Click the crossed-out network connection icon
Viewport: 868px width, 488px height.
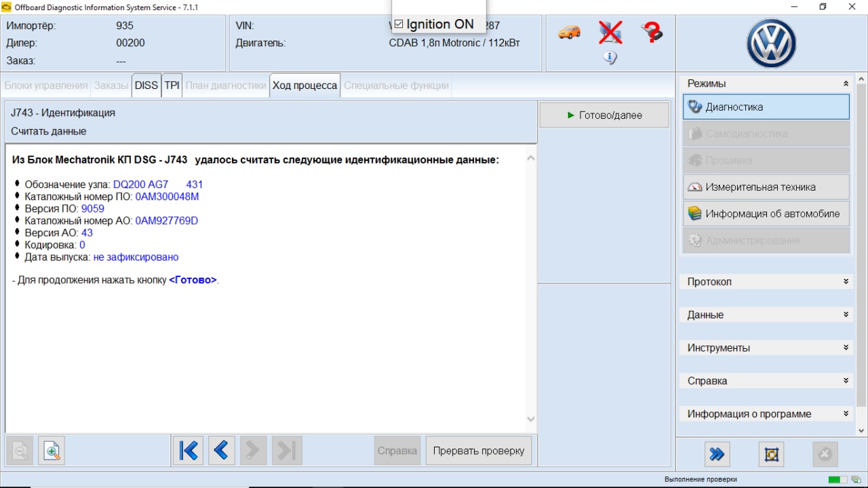pyautogui.click(x=610, y=32)
